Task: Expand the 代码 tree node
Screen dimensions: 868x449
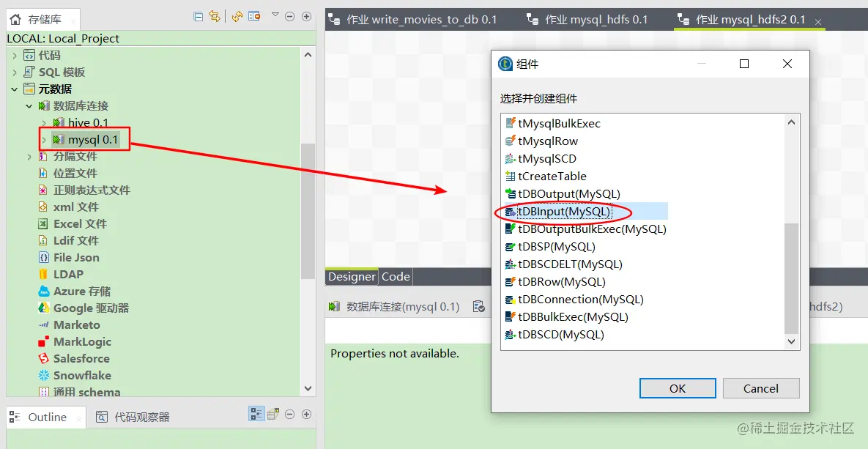Action: click(x=15, y=56)
